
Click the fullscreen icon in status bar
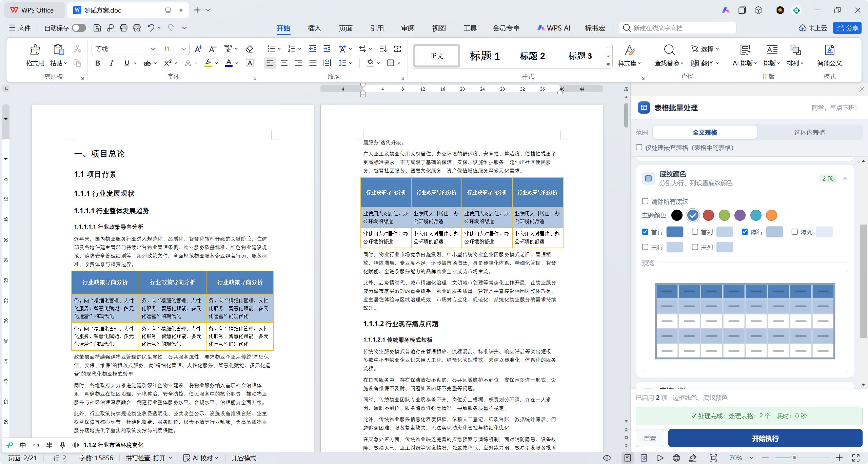coord(856,458)
